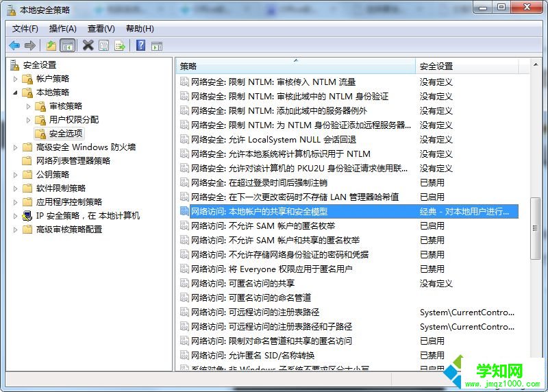Toggle the Show/Hide action pane icon
This screenshot has height=392, width=548.
[x=157, y=46]
